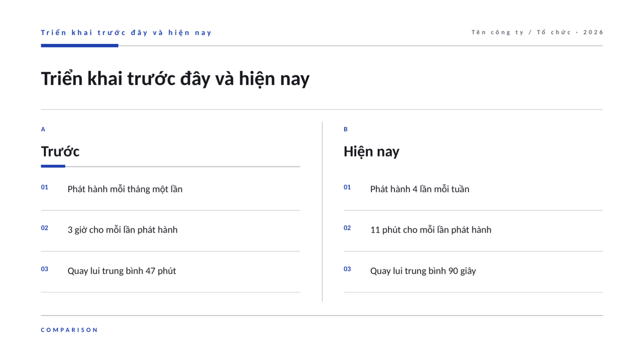This screenshot has height=363, width=644.
Task: Select the 'Trước' column heading
Action: point(60,152)
